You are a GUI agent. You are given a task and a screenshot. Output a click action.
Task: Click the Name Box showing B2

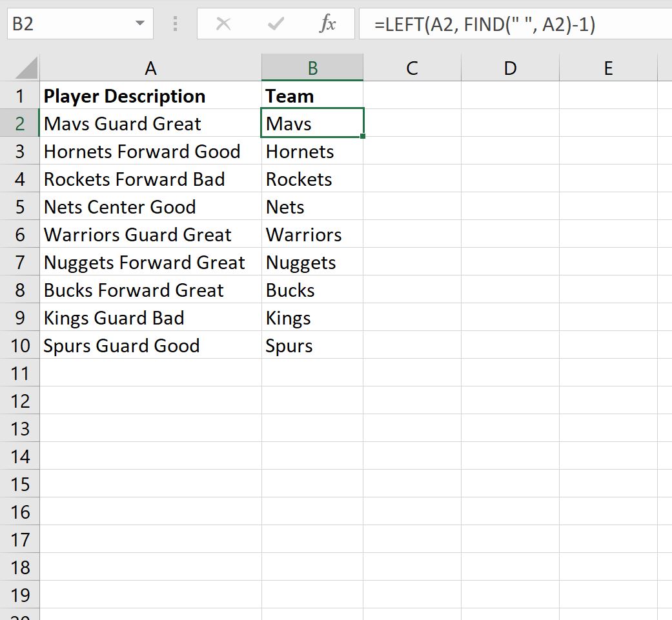(71, 24)
